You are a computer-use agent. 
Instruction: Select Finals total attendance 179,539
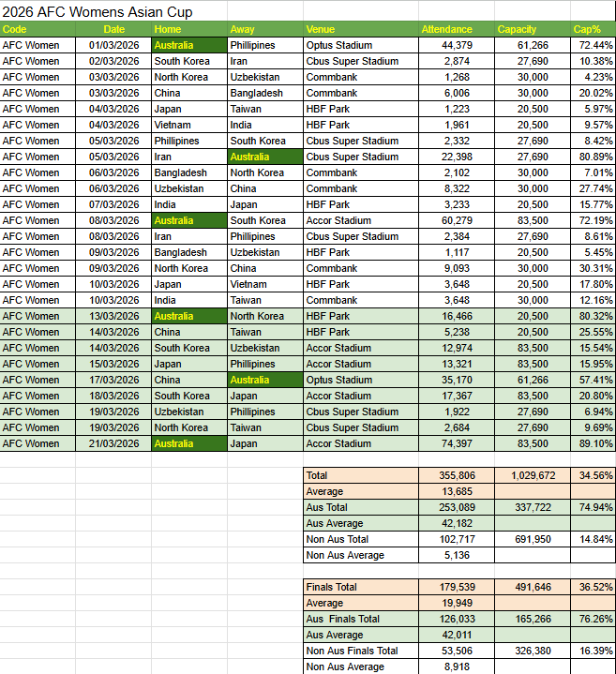point(457,587)
